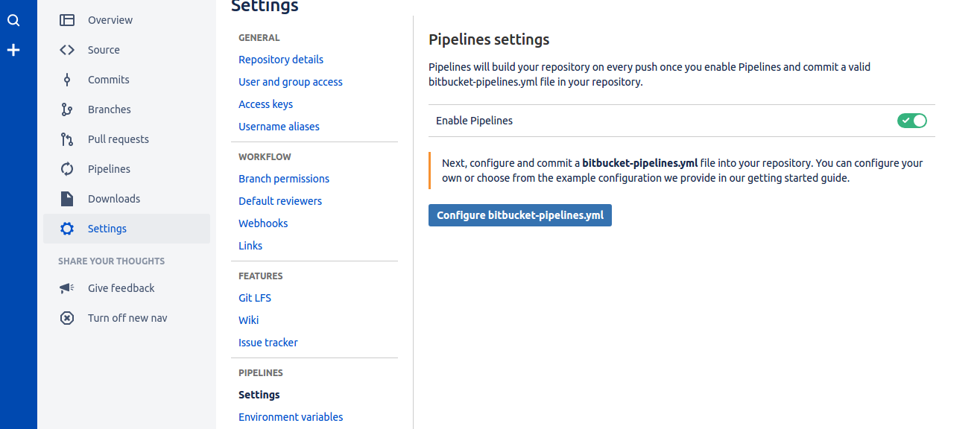
Task: Select Settings in the left navigation
Action: 107,229
